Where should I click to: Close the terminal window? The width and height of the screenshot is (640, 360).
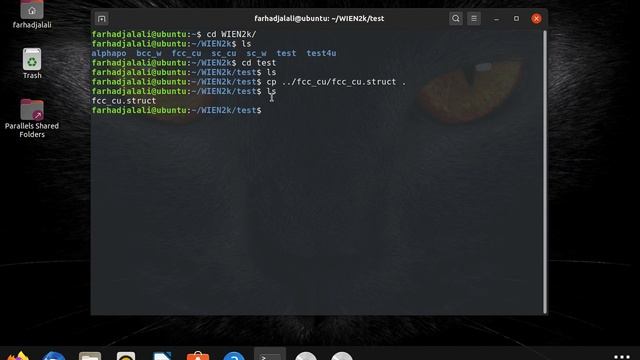(x=536, y=18)
